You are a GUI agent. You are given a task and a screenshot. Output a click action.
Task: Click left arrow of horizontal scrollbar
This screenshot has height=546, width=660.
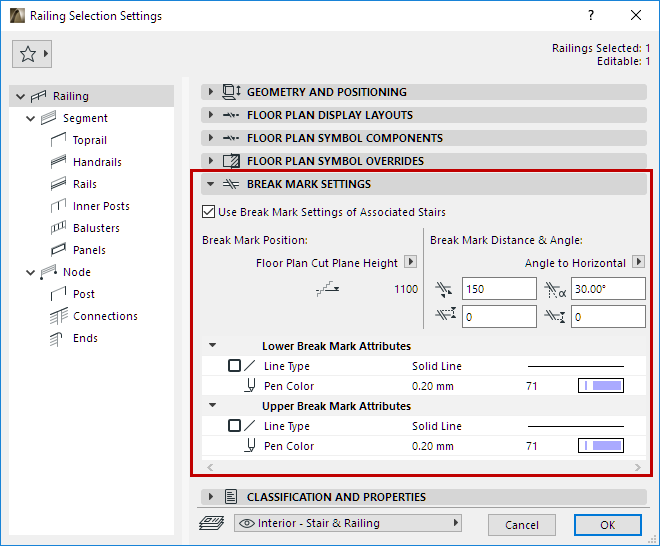(210, 467)
